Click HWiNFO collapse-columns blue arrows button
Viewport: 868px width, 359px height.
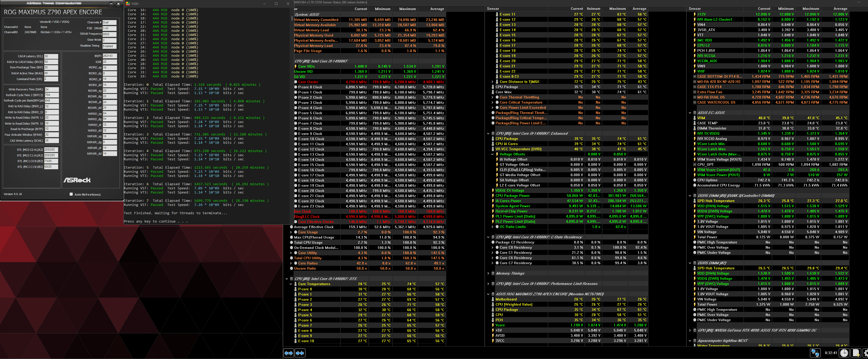pyautogui.click(x=300, y=353)
